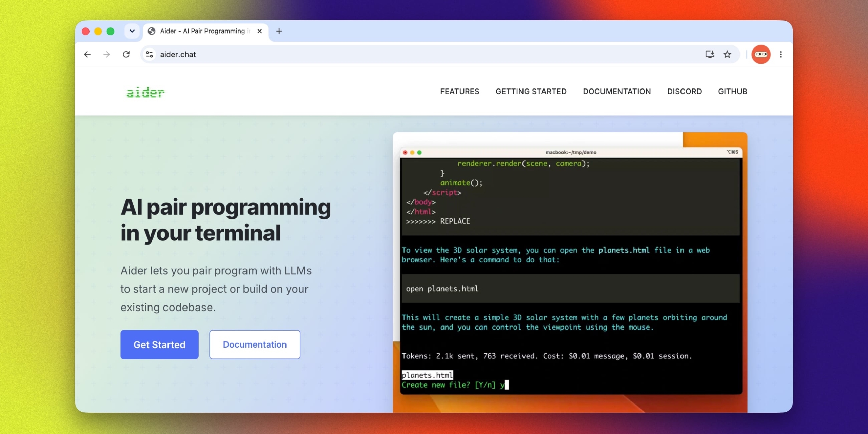This screenshot has height=434, width=868.
Task: Click the browser window's green maximize button
Action: tap(111, 31)
